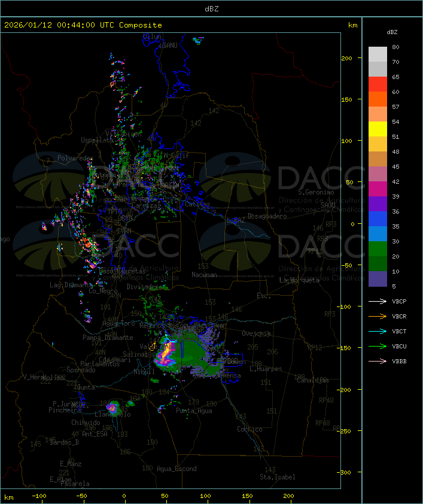
Task: Click the Uspallata place label
Action: pyautogui.click(x=97, y=141)
